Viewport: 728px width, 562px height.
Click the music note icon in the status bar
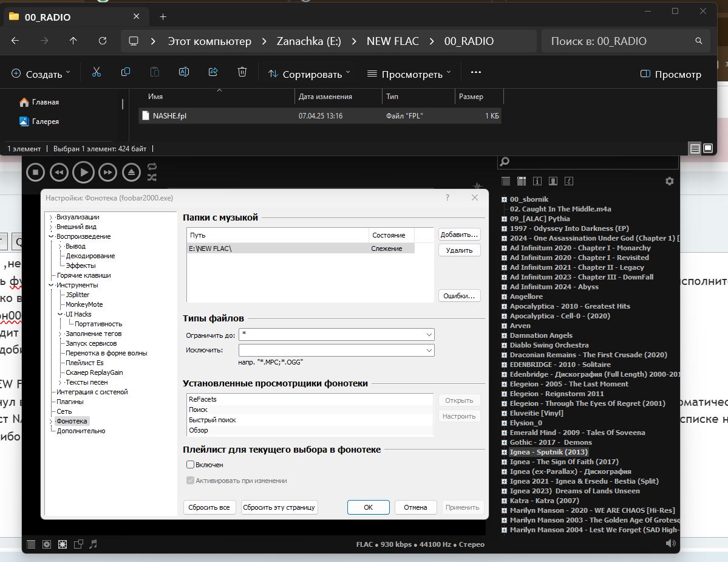[x=93, y=544]
